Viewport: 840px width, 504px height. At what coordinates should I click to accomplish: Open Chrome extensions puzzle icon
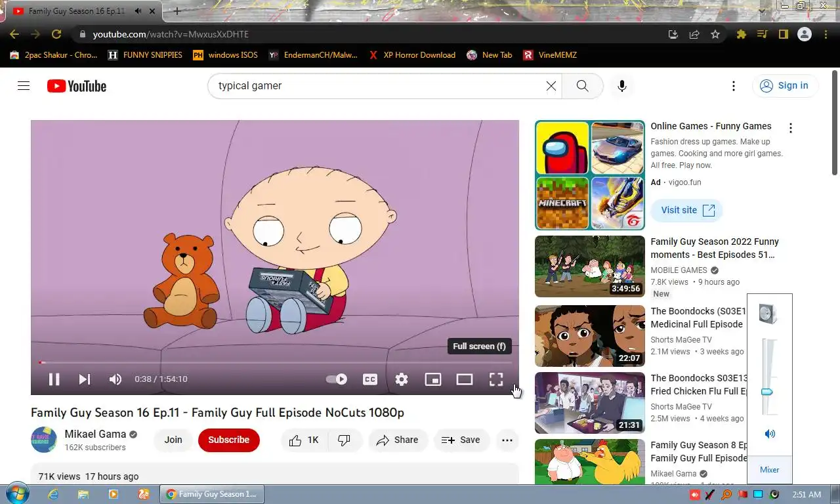tap(742, 34)
